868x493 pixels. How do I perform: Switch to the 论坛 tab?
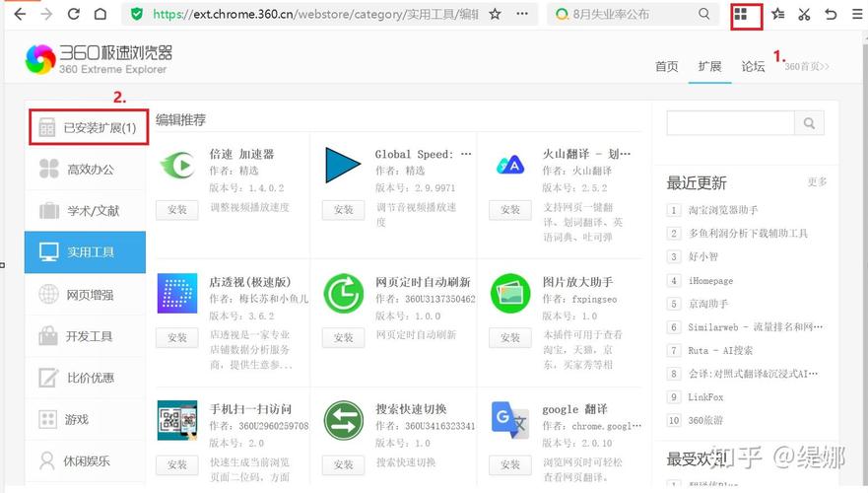tap(753, 66)
